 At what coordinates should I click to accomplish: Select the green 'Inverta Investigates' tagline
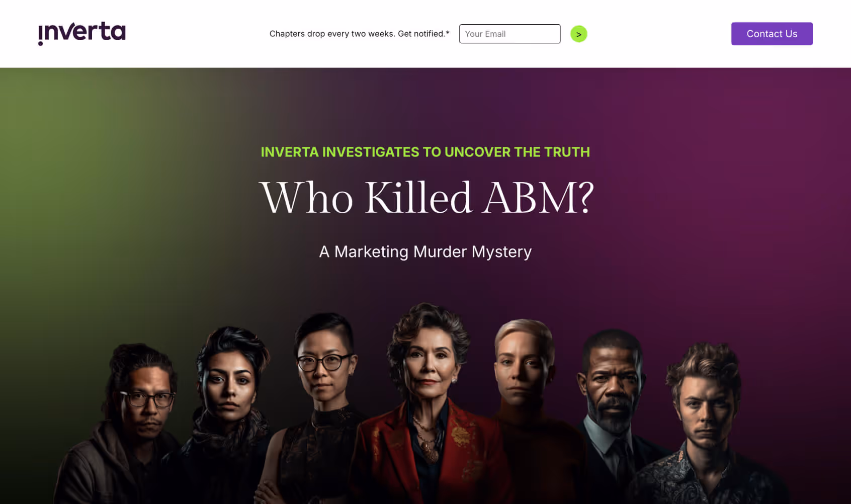tap(425, 152)
